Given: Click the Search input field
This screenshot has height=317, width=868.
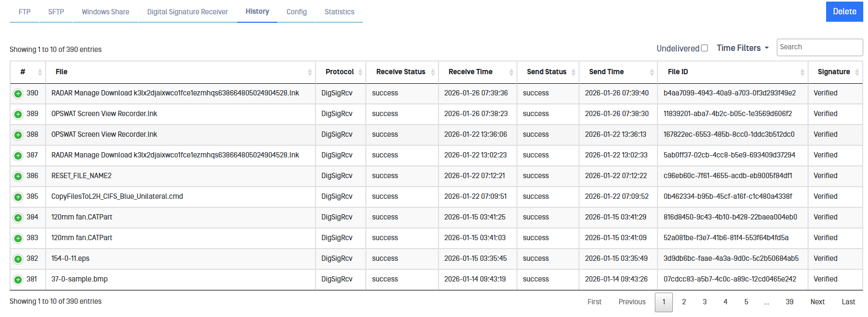Looking at the screenshot, I should coord(819,47).
